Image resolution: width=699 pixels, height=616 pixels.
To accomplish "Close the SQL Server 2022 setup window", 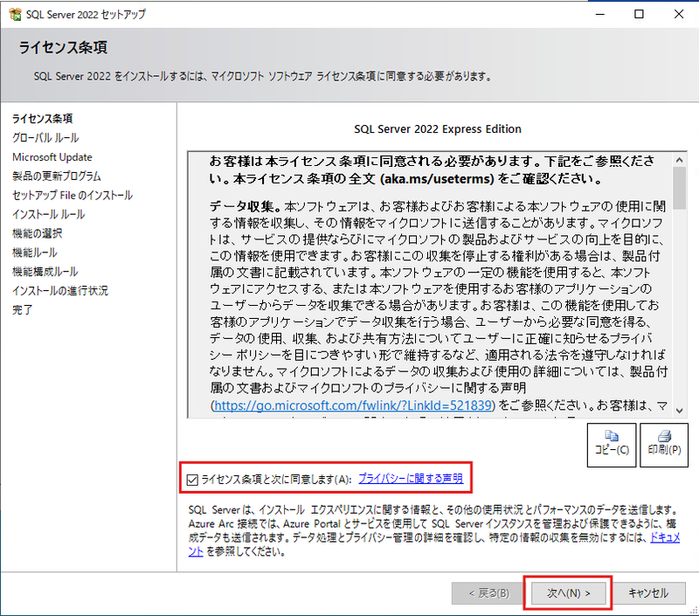I will (679, 14).
